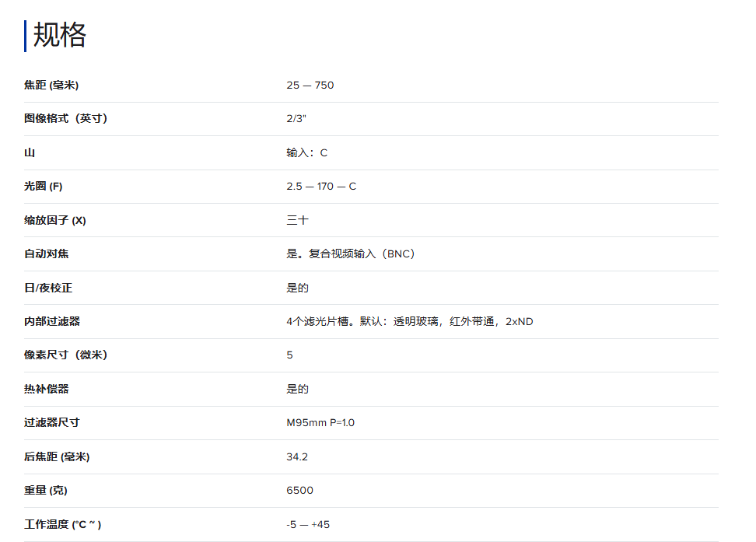Click the 自动对焦 row label
The width and height of the screenshot is (756, 542).
tap(46, 254)
